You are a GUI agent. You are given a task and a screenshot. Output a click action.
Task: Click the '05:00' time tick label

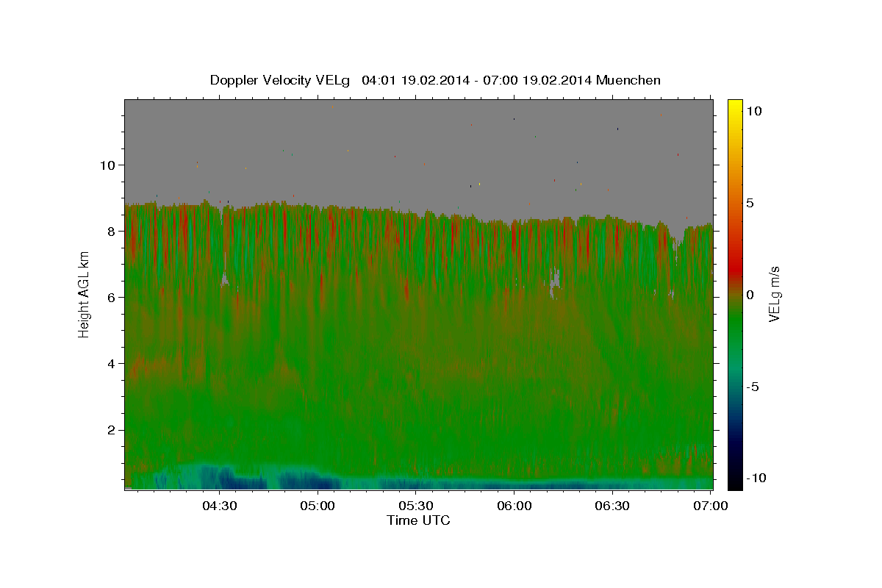coord(318,506)
